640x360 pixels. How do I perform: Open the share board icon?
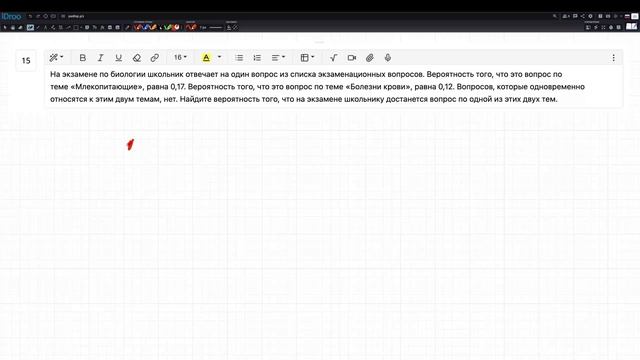click(582, 16)
